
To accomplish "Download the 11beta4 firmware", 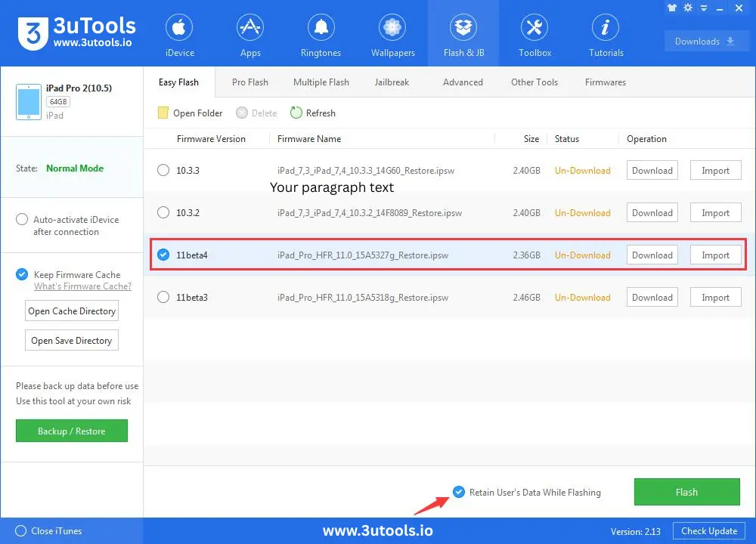I will (652, 255).
